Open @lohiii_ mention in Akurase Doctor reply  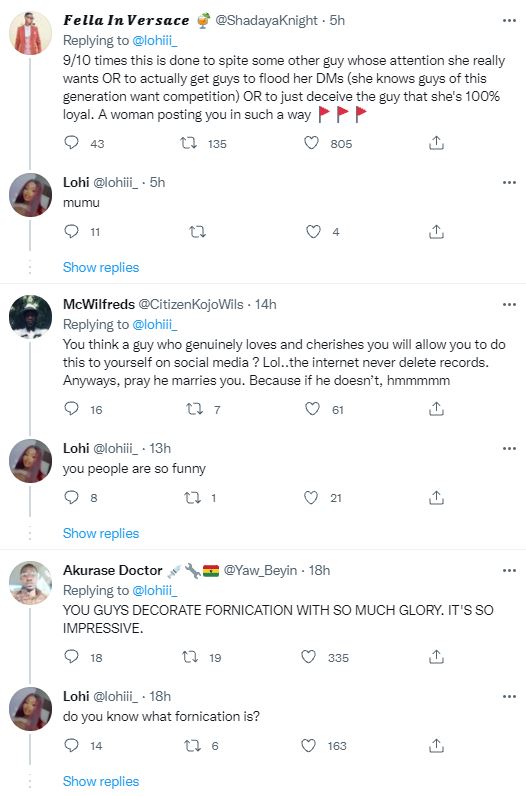click(x=154, y=590)
